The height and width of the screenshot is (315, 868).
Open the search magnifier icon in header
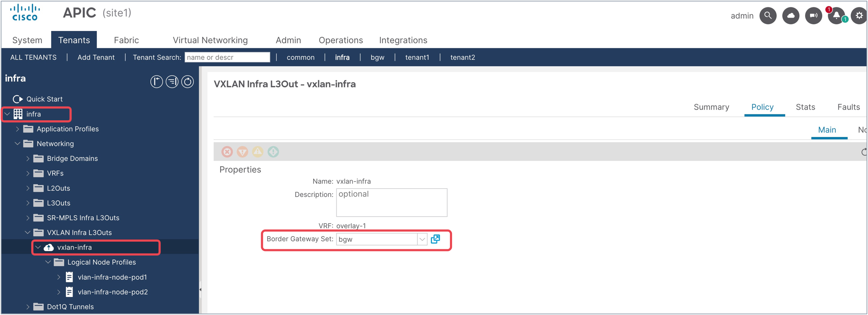tap(768, 16)
